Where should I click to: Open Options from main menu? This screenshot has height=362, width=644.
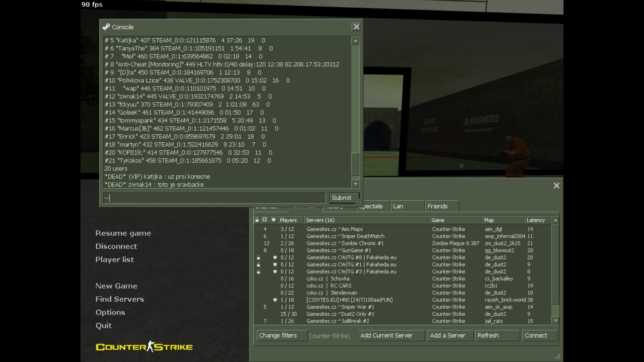click(x=110, y=313)
